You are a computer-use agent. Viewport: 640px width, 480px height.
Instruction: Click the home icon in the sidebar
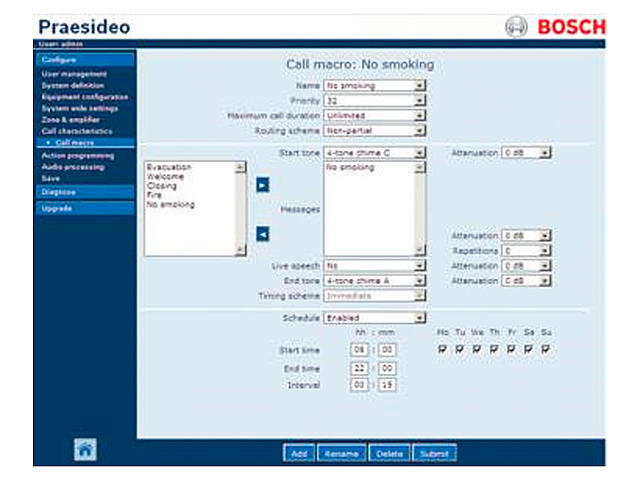coord(85,449)
